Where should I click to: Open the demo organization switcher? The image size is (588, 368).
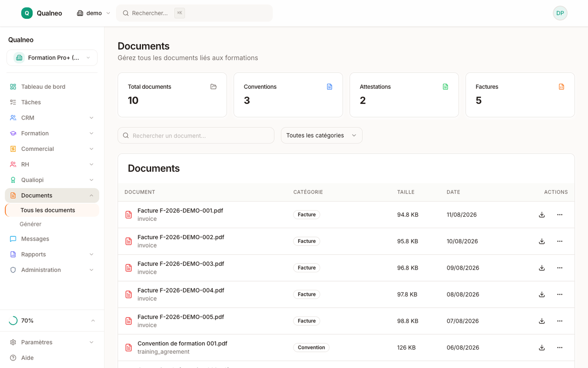coord(93,13)
